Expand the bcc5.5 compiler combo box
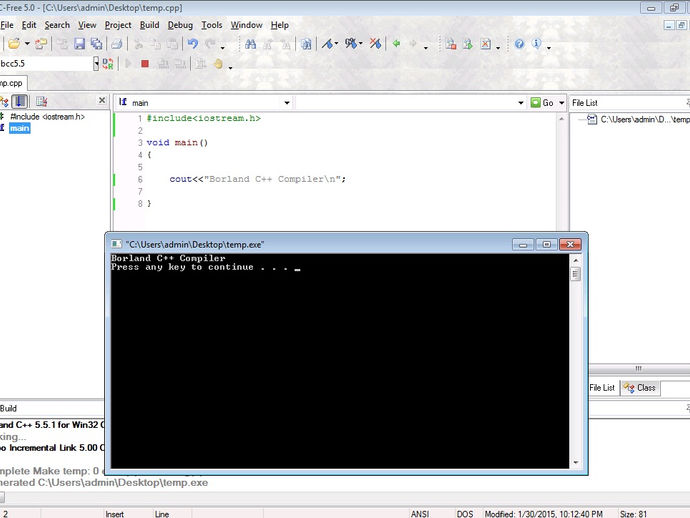Screen dimensions: 690x518 pyautogui.click(x=96, y=64)
